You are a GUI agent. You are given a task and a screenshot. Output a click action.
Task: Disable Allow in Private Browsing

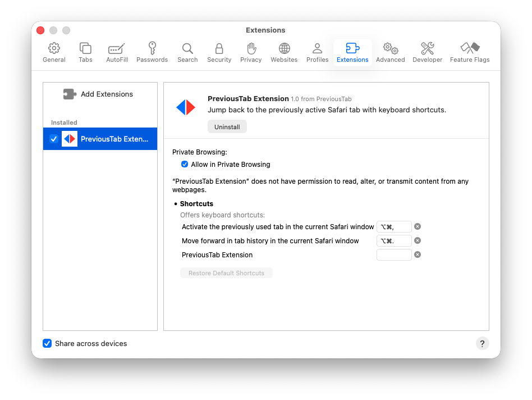(185, 164)
